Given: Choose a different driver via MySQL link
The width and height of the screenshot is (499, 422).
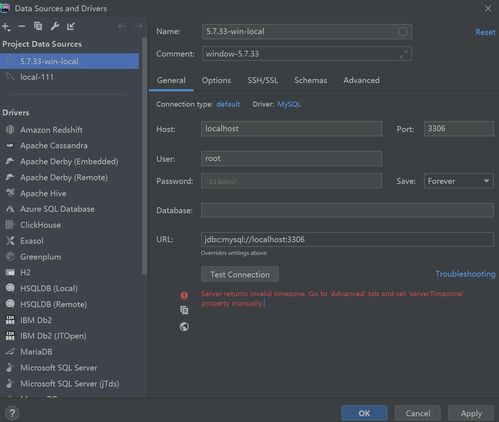Looking at the screenshot, I should click(289, 104).
